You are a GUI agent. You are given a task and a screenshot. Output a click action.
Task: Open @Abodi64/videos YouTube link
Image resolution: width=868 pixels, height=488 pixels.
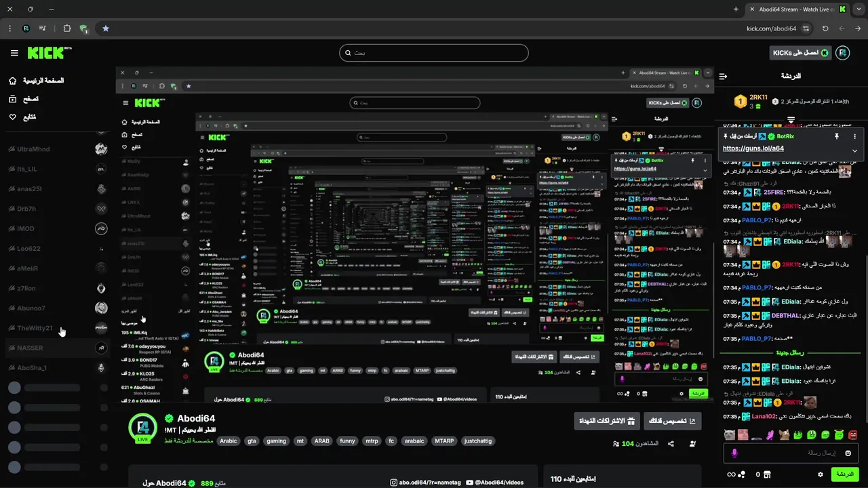(x=494, y=483)
